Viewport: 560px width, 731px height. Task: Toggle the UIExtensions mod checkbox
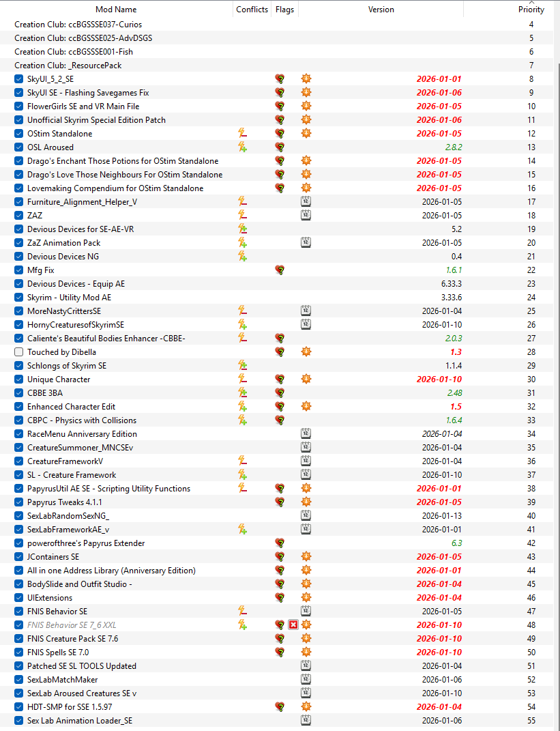18,597
